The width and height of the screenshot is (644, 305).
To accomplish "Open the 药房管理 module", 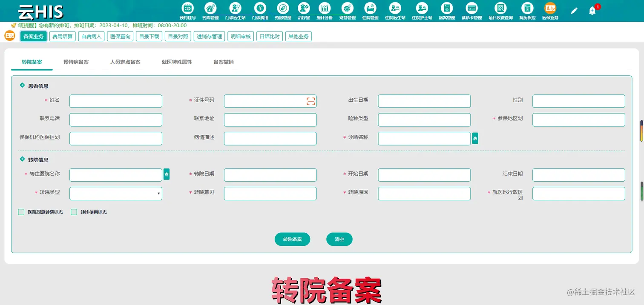I will coord(283,11).
